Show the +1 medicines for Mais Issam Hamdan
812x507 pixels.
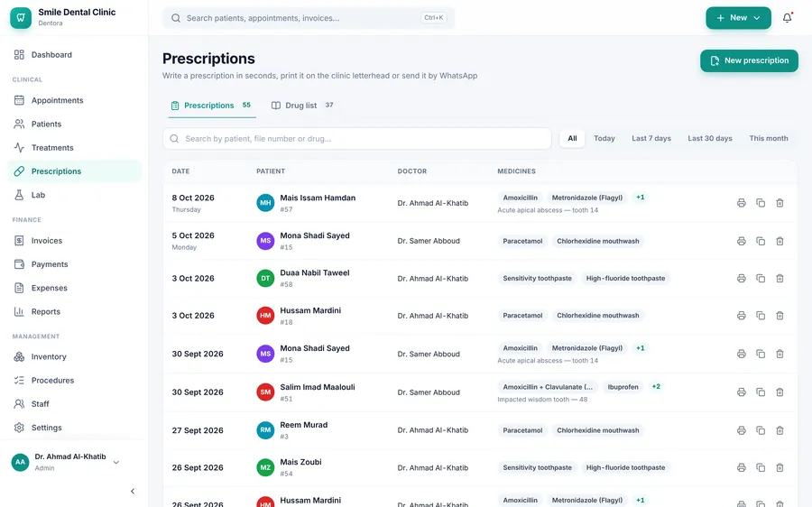641,198
